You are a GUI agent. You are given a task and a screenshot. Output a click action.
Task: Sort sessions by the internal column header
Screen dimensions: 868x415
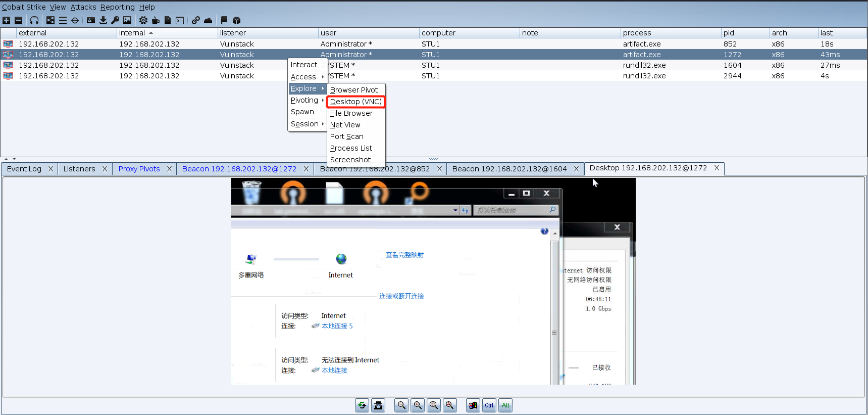(167, 33)
